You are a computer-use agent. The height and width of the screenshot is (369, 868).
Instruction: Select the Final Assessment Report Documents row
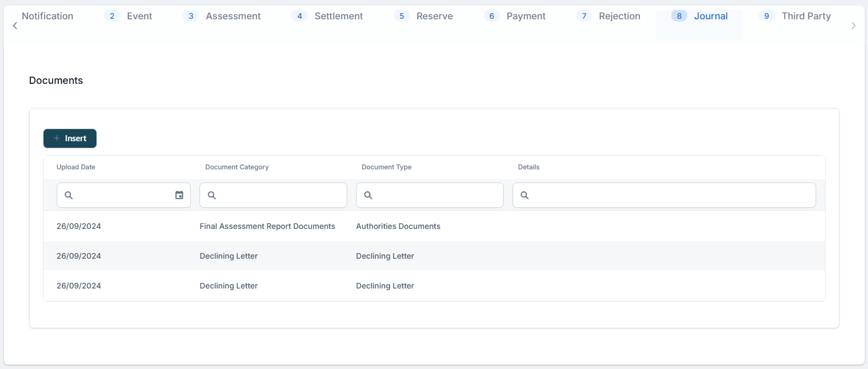[x=267, y=226]
